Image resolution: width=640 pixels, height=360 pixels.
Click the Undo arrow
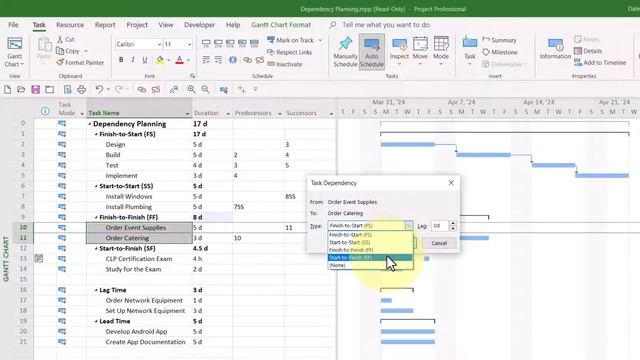99,89
